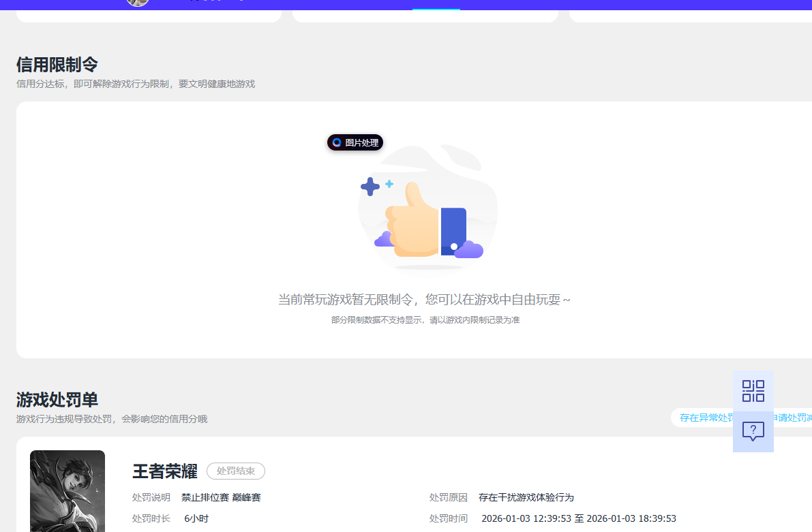Open the 王者荣耀 game cover thumbnail
This screenshot has width=812, height=532.
tap(67, 491)
